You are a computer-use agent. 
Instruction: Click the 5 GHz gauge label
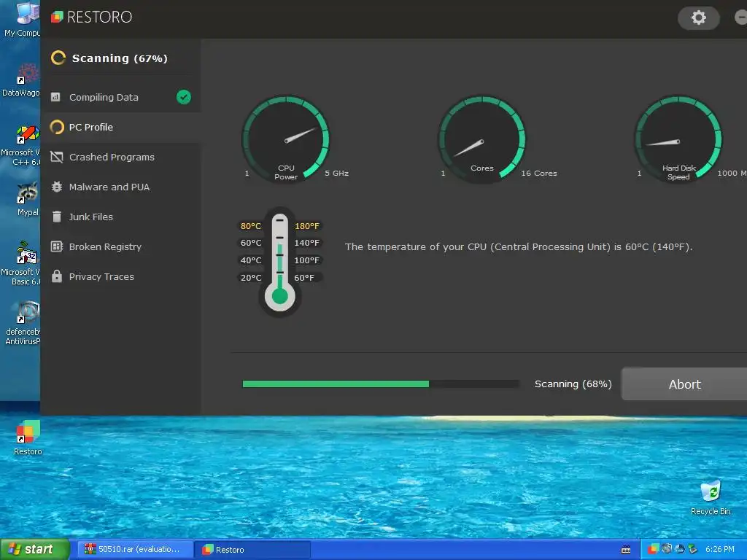click(x=336, y=174)
